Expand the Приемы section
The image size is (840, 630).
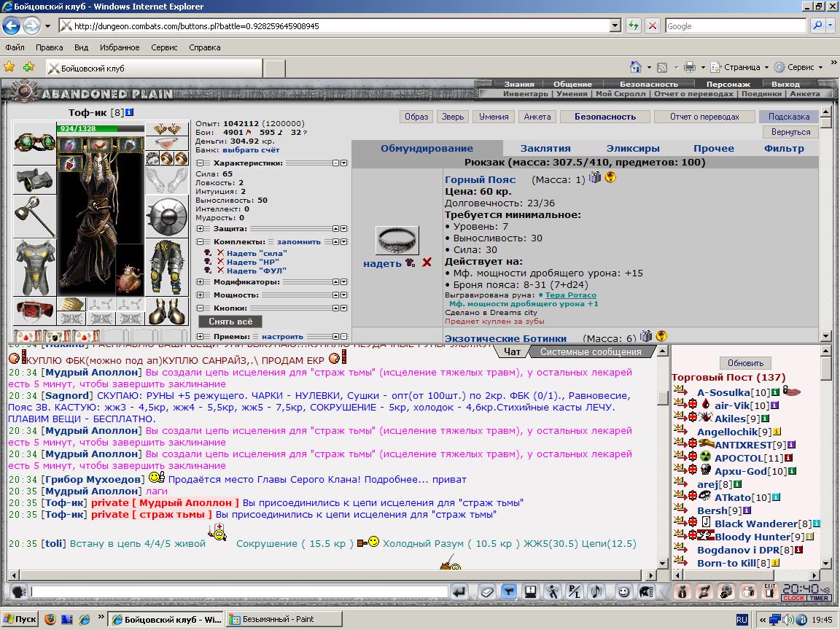point(200,336)
